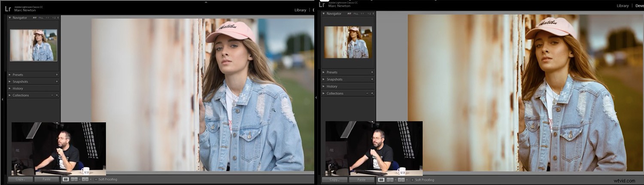Screen dimensions: 644x185
Task: Click Collections minus icon in the left window
Action: click(52, 95)
